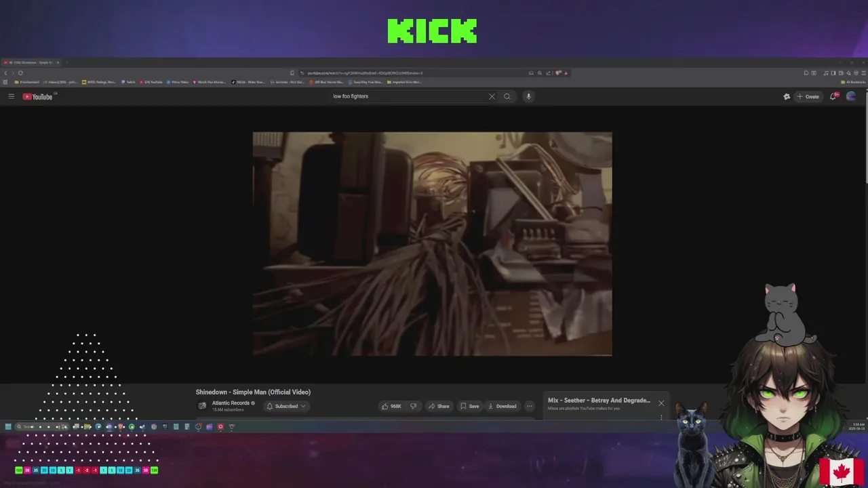The image size is (868, 488).
Task: Close the Shinedown browser tab
Action: [x=58, y=62]
